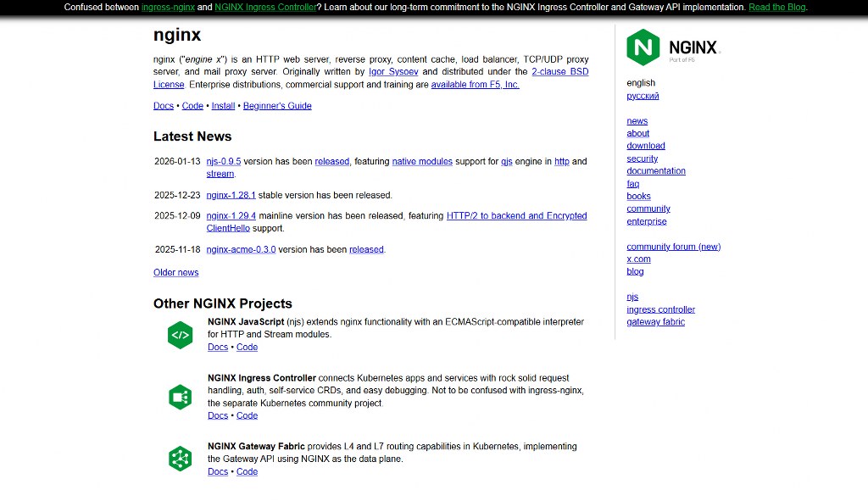Open community sidebar link
Viewport: 868px width, 501px height.
648,209
